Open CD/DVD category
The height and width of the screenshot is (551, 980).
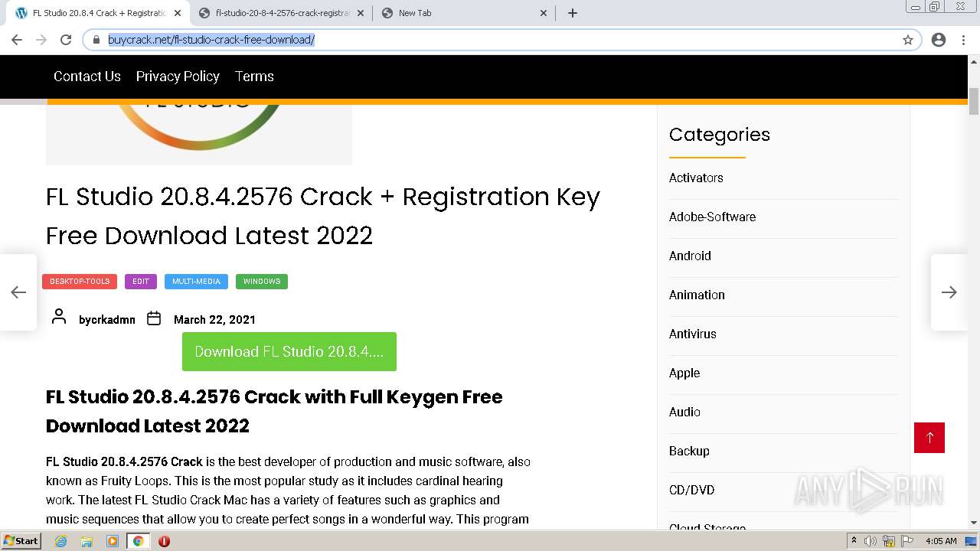[x=691, y=490]
